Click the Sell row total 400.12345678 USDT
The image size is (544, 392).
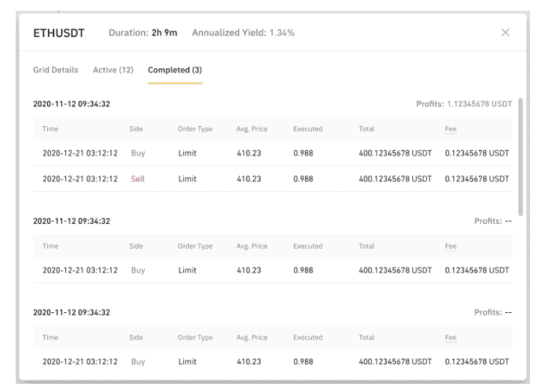coord(395,179)
